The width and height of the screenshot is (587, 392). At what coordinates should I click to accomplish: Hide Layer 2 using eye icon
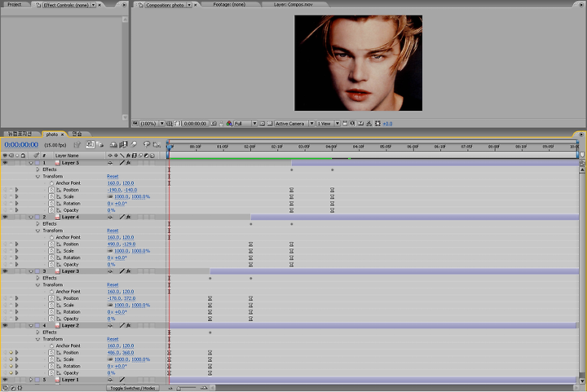[5, 325]
